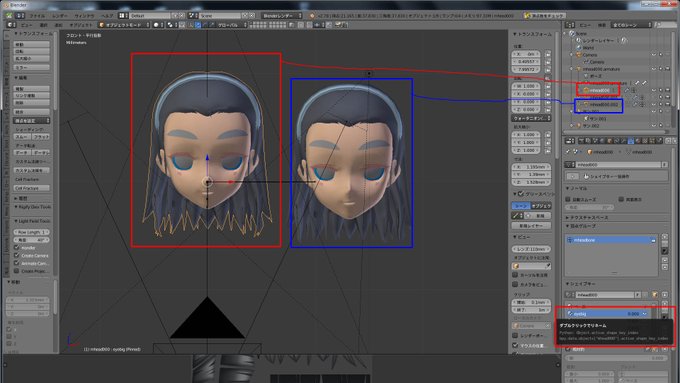Open the 3D View editor type selector
The image size is (680, 383).
[x=11, y=25]
